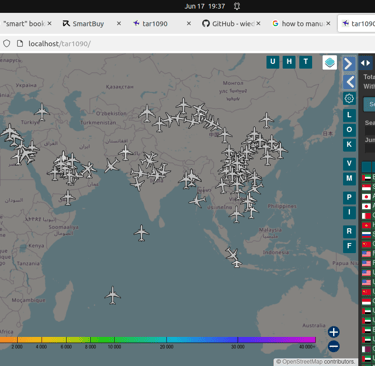375x366 pixels.
Task: Zoom in with the plus button
Action: point(334,332)
